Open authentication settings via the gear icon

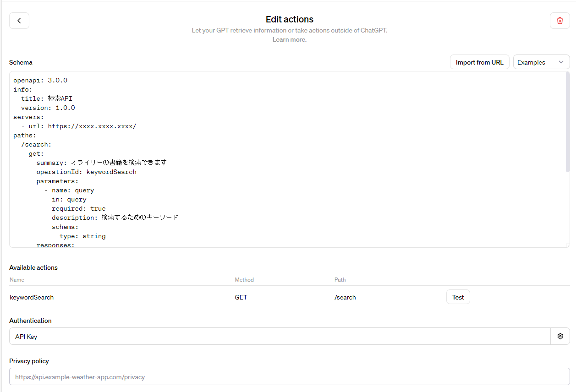[x=560, y=336]
